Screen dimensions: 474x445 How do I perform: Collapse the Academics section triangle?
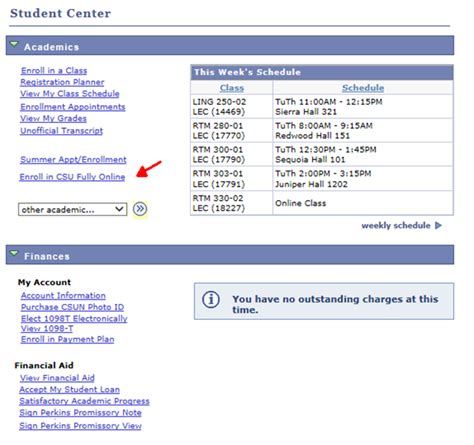click(x=14, y=44)
